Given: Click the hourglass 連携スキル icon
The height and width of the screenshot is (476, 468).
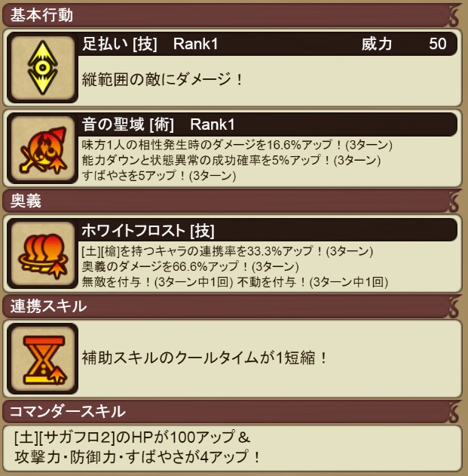Looking at the screenshot, I should [42, 359].
